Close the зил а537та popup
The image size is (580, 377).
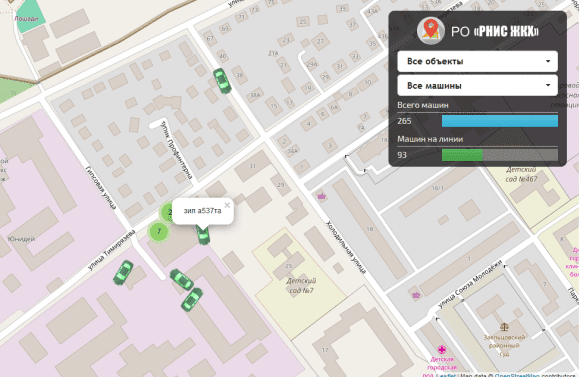(227, 205)
